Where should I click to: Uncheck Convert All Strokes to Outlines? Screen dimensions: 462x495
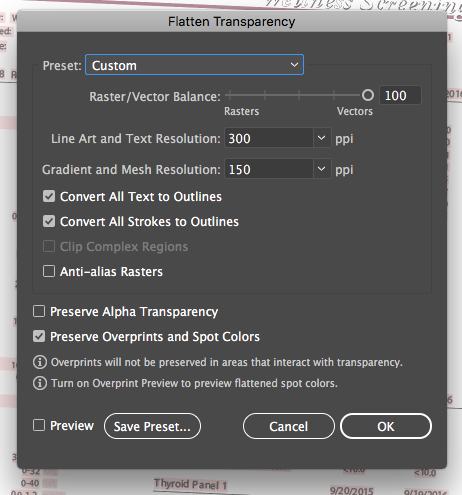tap(49, 221)
